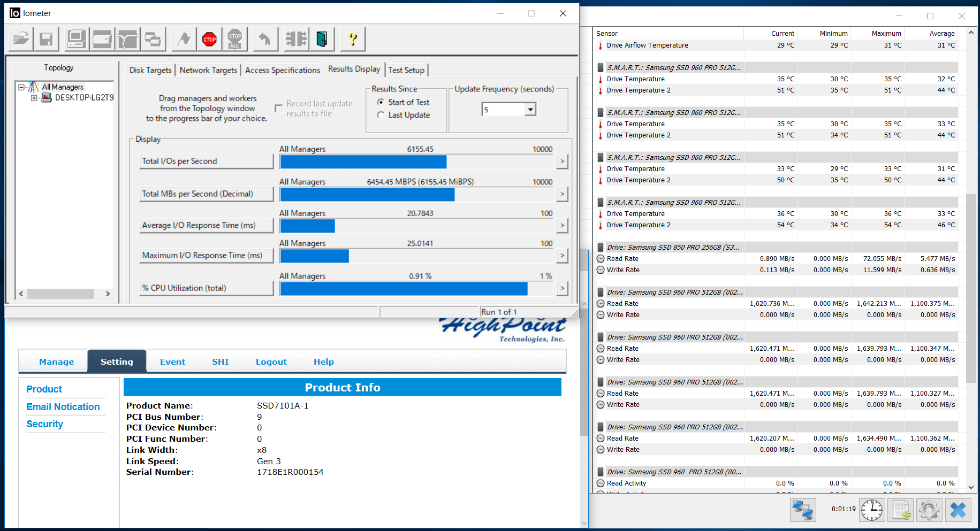980x531 pixels.
Task: Open the Manage tab in HighPoint page
Action: pos(57,362)
